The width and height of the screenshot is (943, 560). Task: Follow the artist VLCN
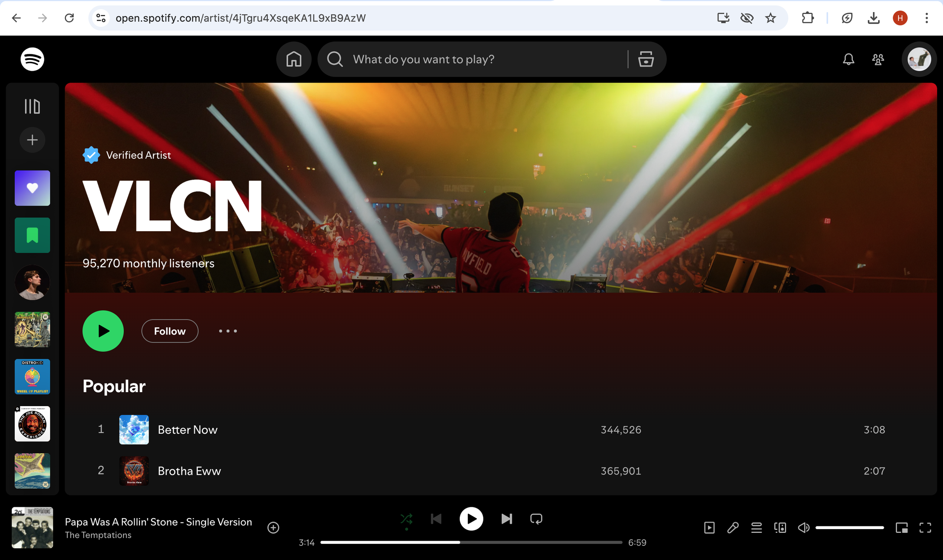click(169, 331)
